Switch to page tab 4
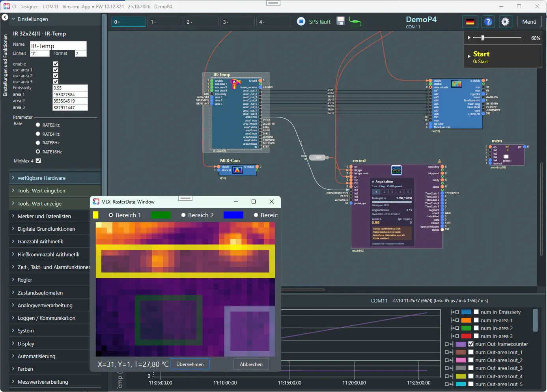 click(274, 22)
